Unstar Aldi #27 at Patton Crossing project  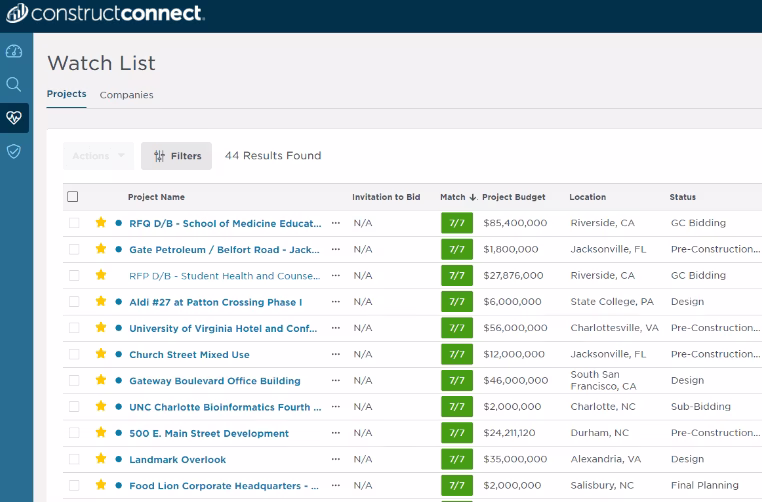(101, 301)
